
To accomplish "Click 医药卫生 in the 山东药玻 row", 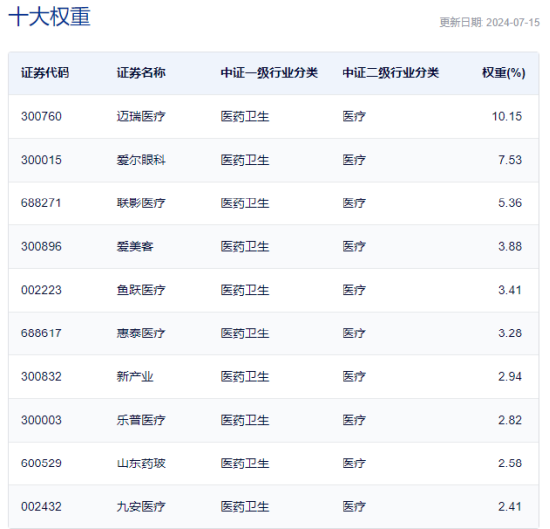I will click(x=245, y=463).
